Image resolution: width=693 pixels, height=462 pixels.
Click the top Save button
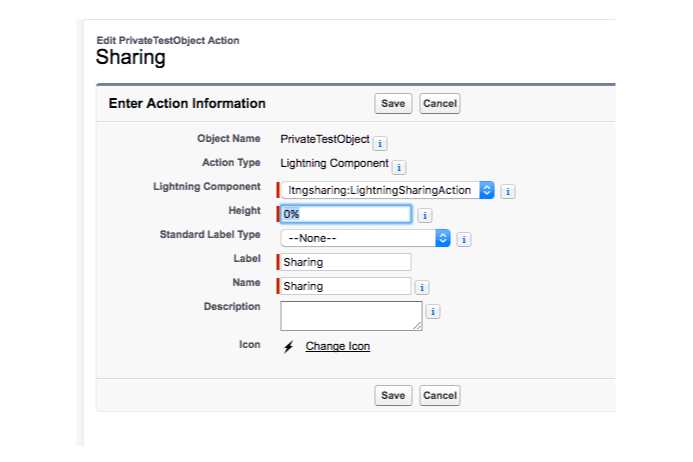tap(393, 103)
